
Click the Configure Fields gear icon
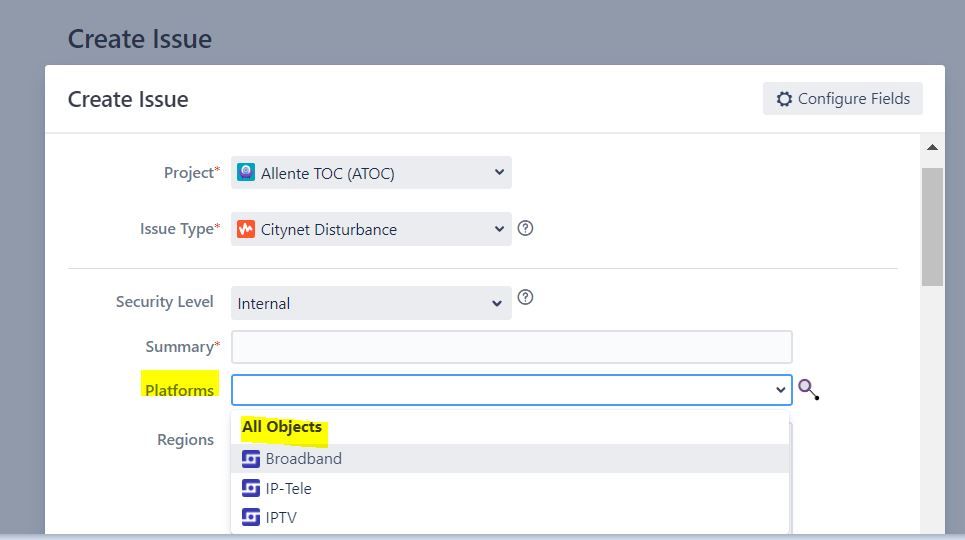[784, 99]
